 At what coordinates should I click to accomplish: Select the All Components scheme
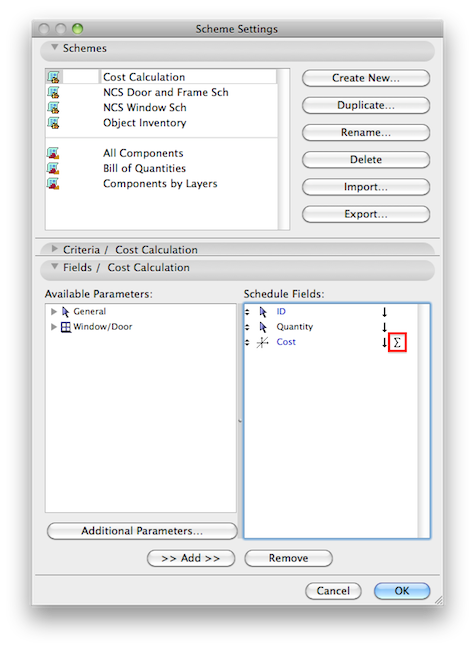pos(161,153)
